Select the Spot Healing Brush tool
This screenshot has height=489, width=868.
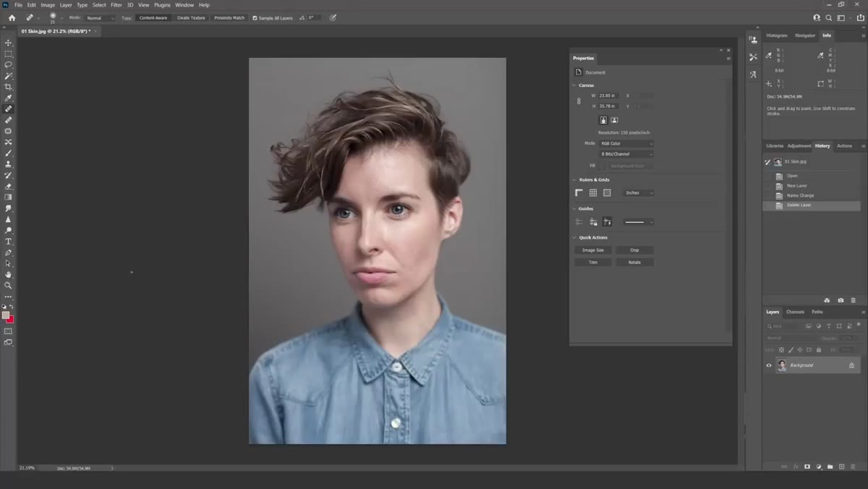pos(9,109)
